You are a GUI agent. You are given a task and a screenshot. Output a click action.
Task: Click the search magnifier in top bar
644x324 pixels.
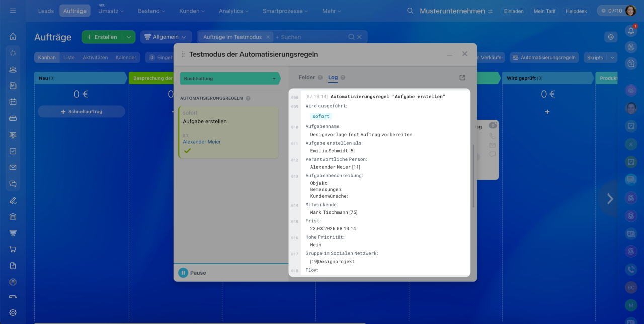click(x=410, y=11)
